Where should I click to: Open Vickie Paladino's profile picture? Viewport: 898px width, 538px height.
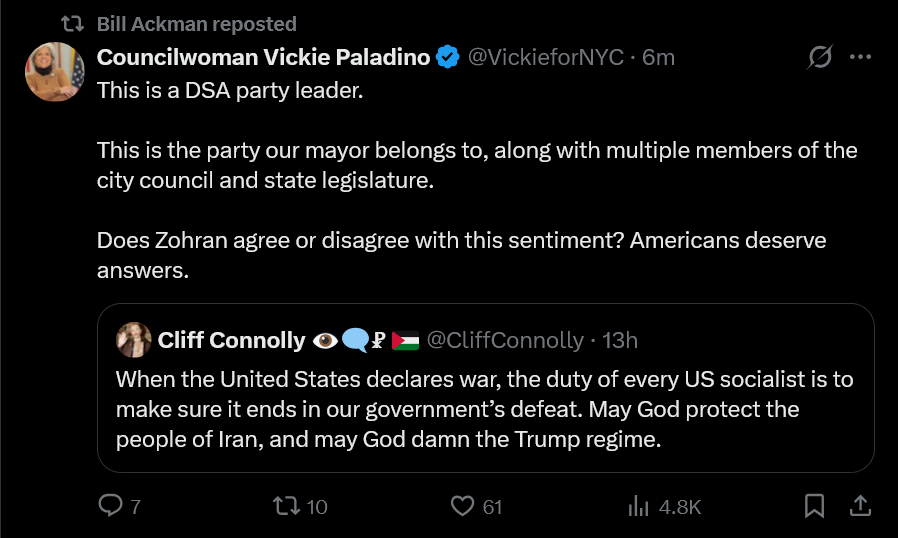coord(55,72)
